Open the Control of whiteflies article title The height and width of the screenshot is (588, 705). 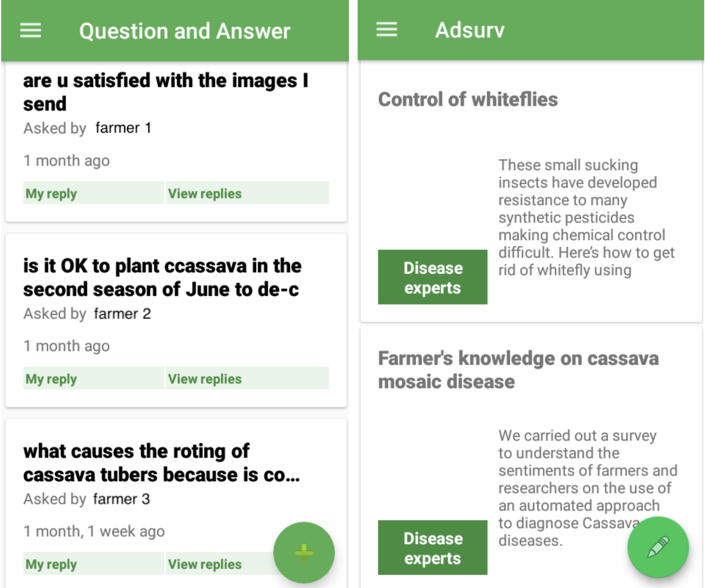click(x=468, y=99)
